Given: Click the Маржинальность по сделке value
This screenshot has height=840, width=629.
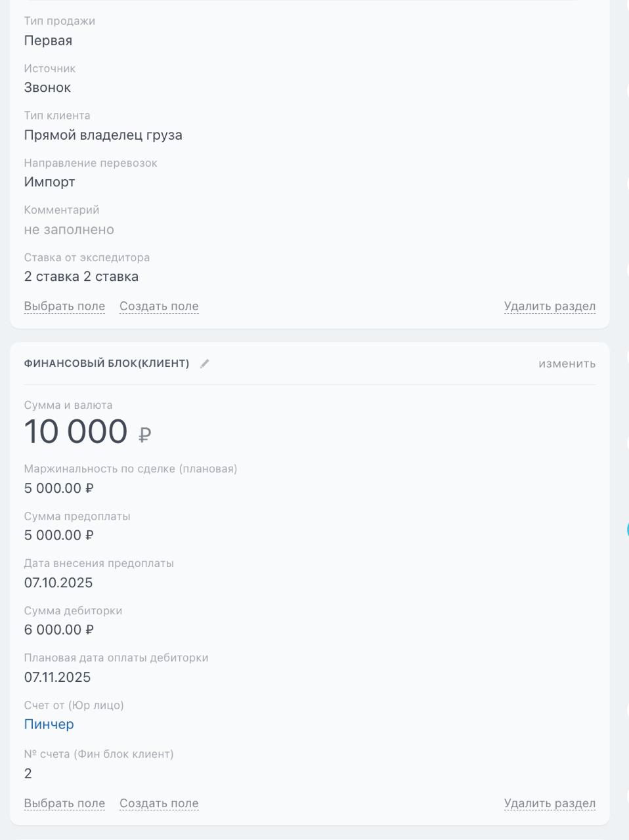Looking at the screenshot, I should pyautogui.click(x=59, y=489).
